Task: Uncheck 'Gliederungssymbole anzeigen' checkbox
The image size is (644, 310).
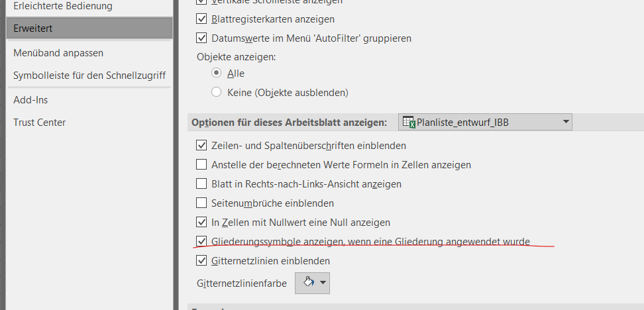Action: (202, 242)
